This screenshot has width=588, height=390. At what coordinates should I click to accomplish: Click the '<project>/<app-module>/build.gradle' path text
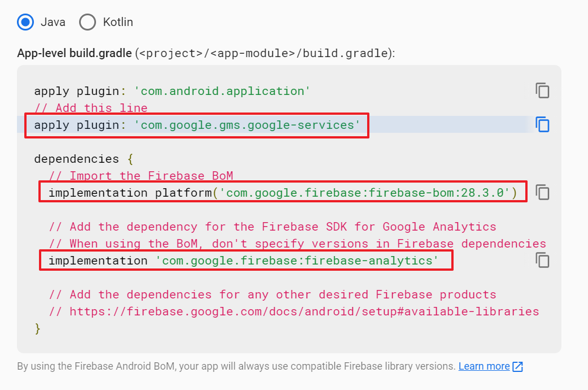[264, 53]
